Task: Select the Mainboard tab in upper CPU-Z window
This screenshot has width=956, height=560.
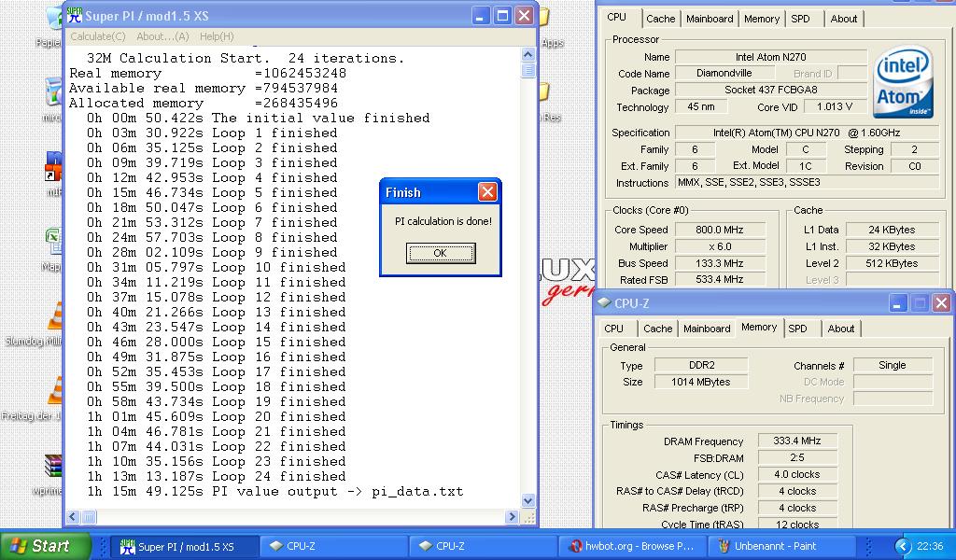Action: point(710,19)
